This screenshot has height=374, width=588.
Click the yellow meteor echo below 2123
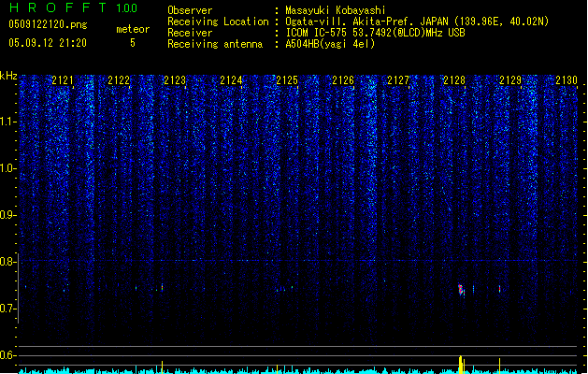(x=162, y=287)
